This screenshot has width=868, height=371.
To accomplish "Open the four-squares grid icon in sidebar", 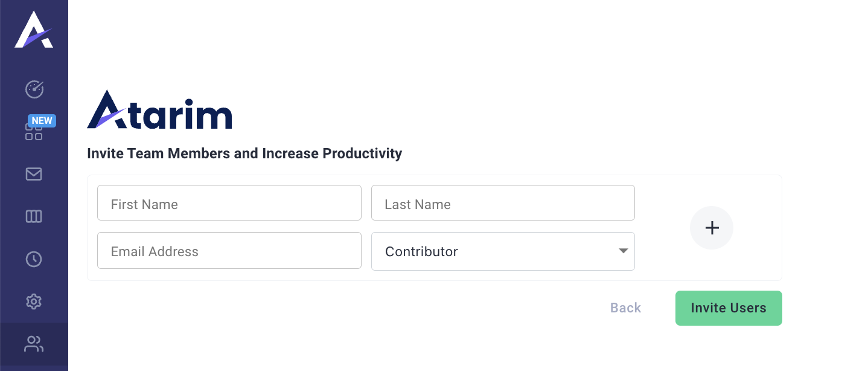I will click(34, 132).
